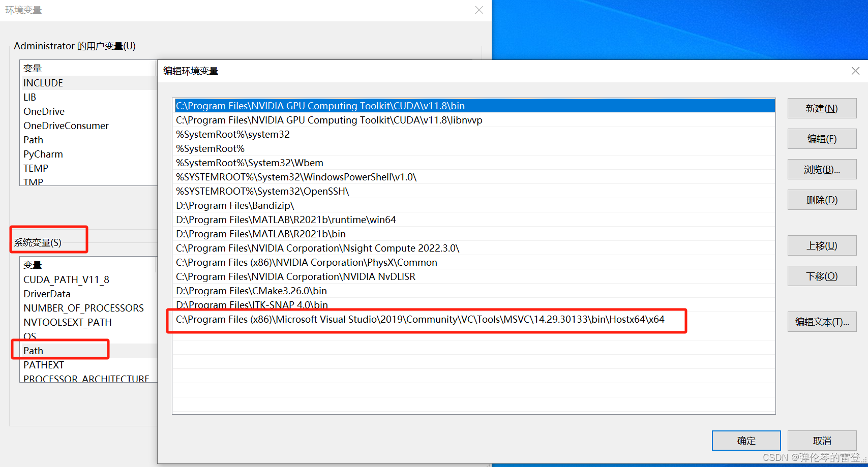Screen dimensions: 868x467
Task: Select the plain %SystemRoot% entry
Action: [474, 148]
